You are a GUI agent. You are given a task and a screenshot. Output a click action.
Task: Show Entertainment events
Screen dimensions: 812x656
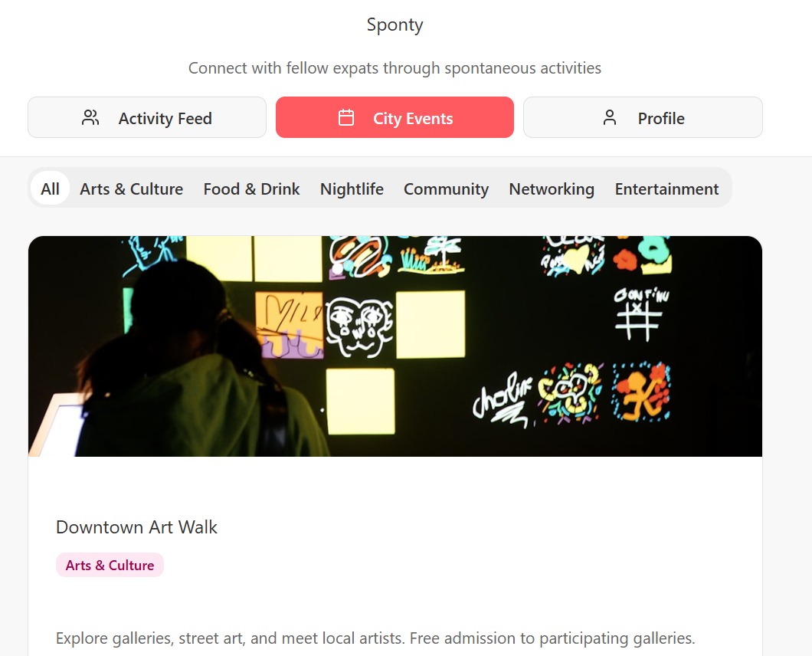(666, 189)
